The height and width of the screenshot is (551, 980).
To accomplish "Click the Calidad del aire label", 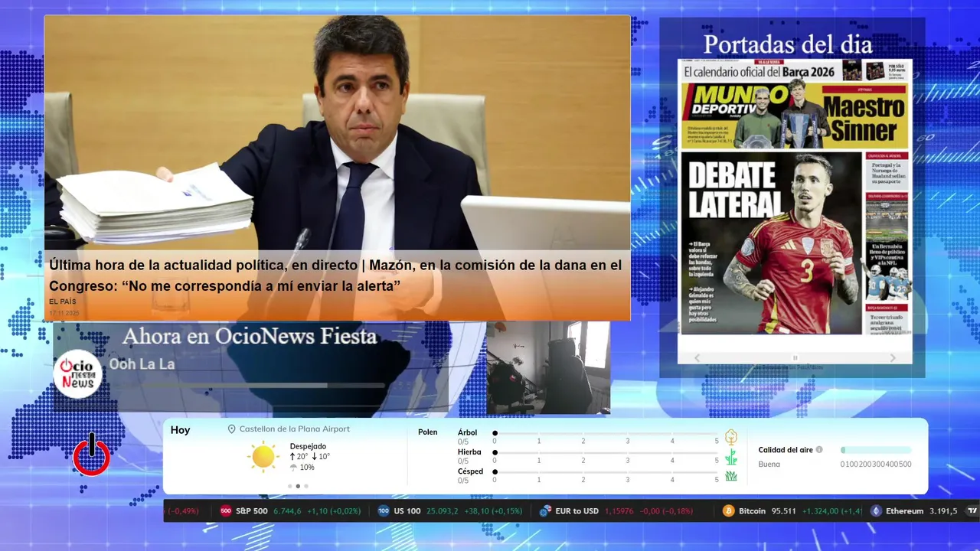I will [x=786, y=450].
